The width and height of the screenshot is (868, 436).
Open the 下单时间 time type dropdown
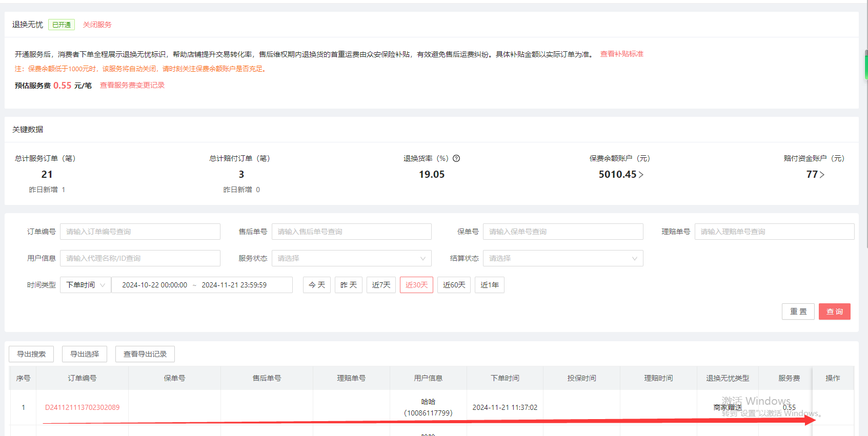coord(85,285)
